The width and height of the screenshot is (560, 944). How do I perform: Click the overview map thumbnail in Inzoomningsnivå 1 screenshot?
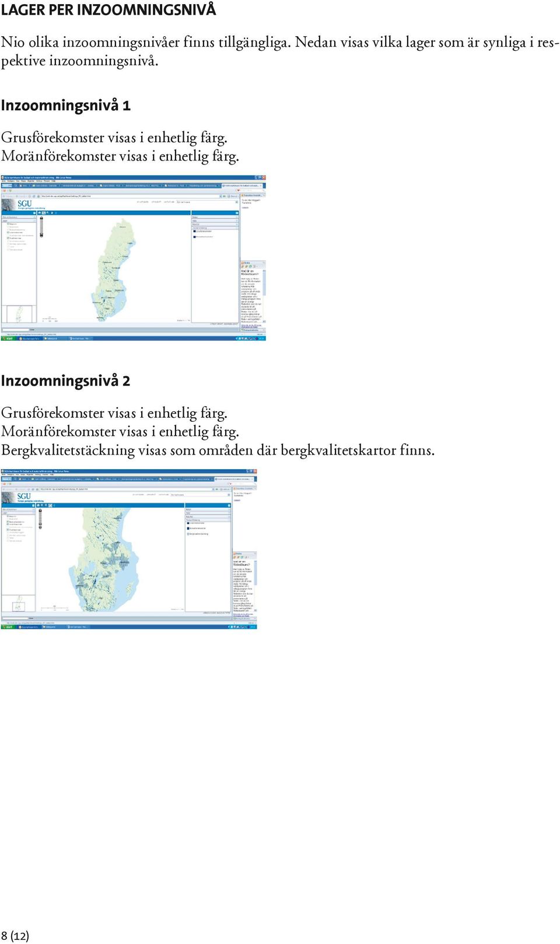[19, 314]
